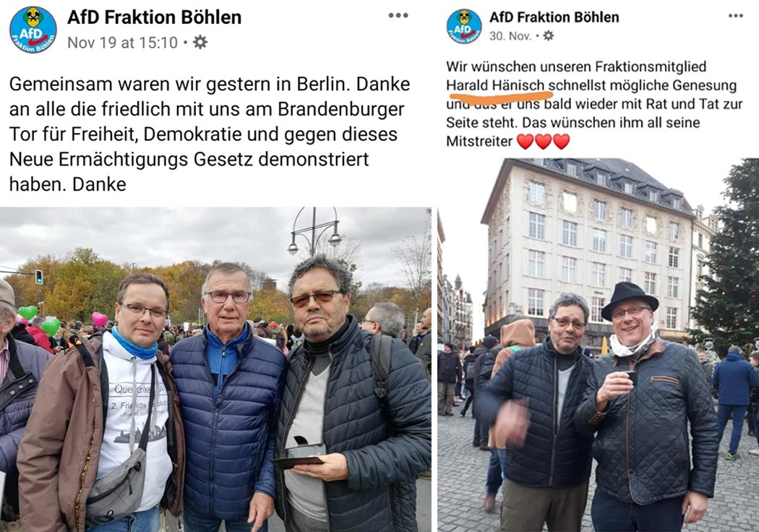Viewport: 759px width, 532px height.
Task: Click the underlined name Harald Hänisch
Action: (495, 86)
